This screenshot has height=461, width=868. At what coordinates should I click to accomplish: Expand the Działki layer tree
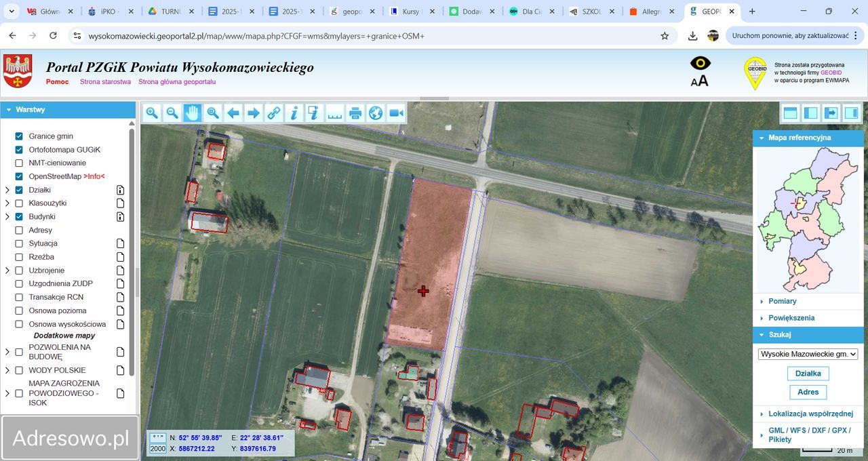point(7,190)
